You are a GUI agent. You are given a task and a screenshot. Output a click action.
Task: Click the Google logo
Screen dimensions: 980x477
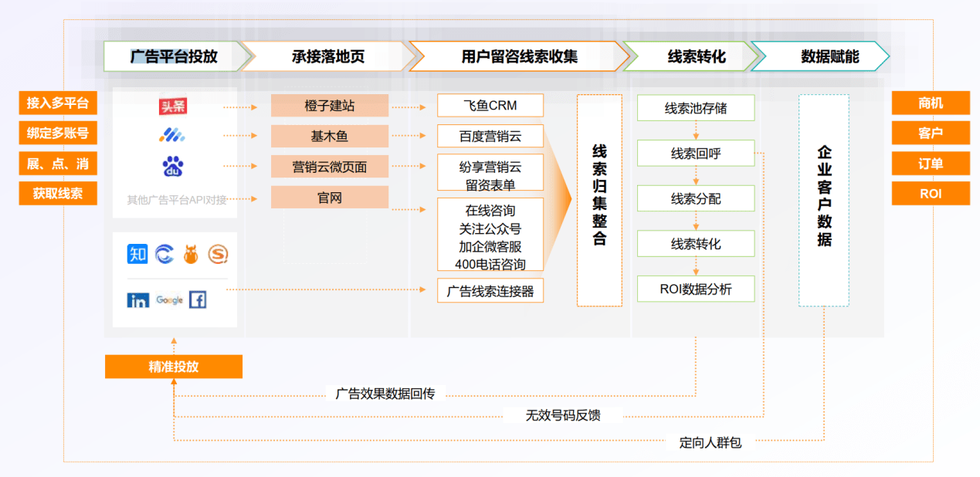coord(169,299)
